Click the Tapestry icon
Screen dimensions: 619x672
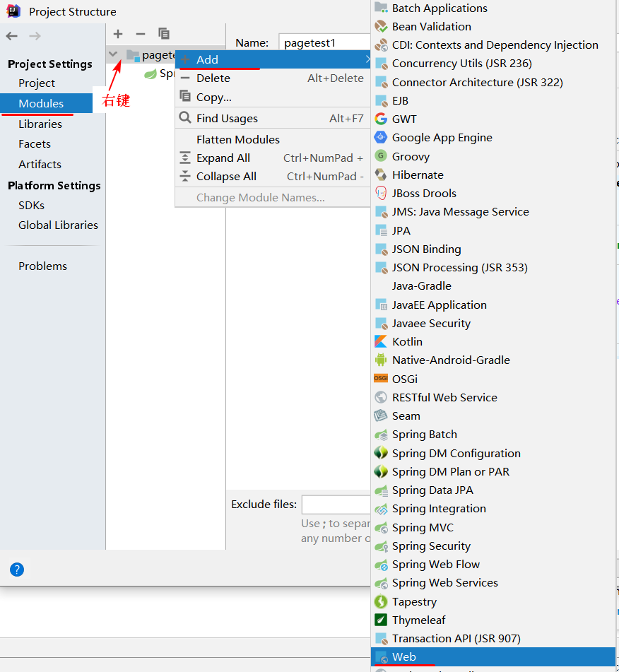[381, 601]
